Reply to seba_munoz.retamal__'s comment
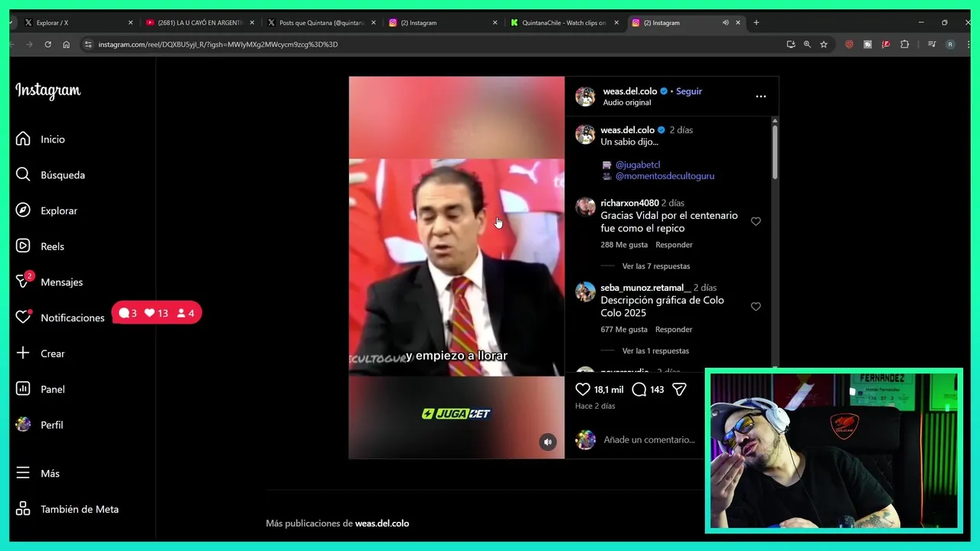980x551 pixels. 674,329
